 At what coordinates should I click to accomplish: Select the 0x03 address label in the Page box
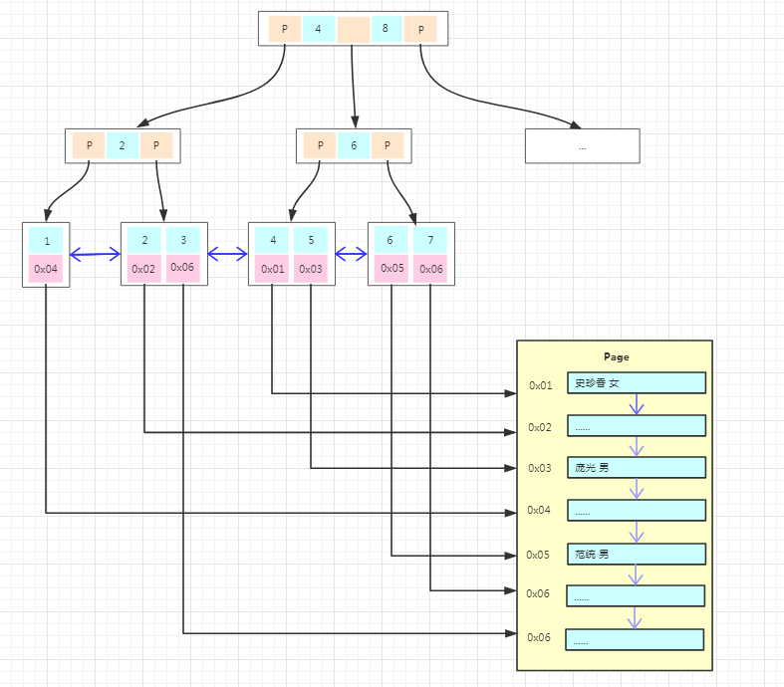pyautogui.click(x=540, y=468)
